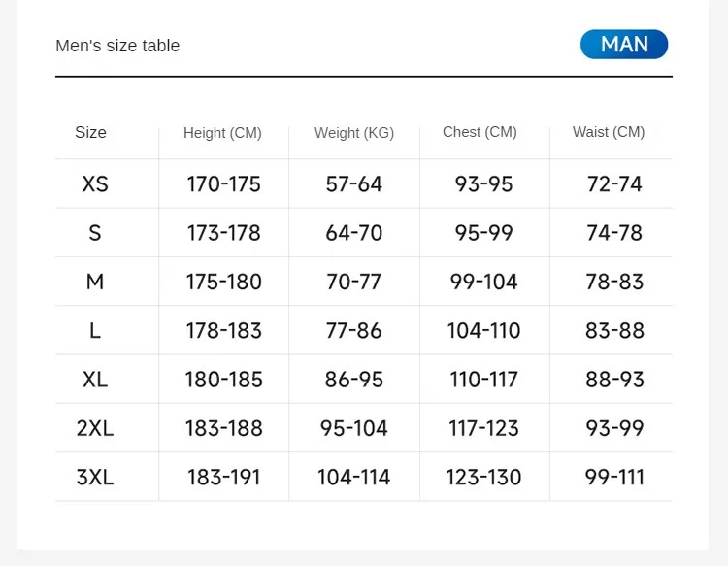
Task: Click the 170-175 height cell
Action: click(224, 184)
